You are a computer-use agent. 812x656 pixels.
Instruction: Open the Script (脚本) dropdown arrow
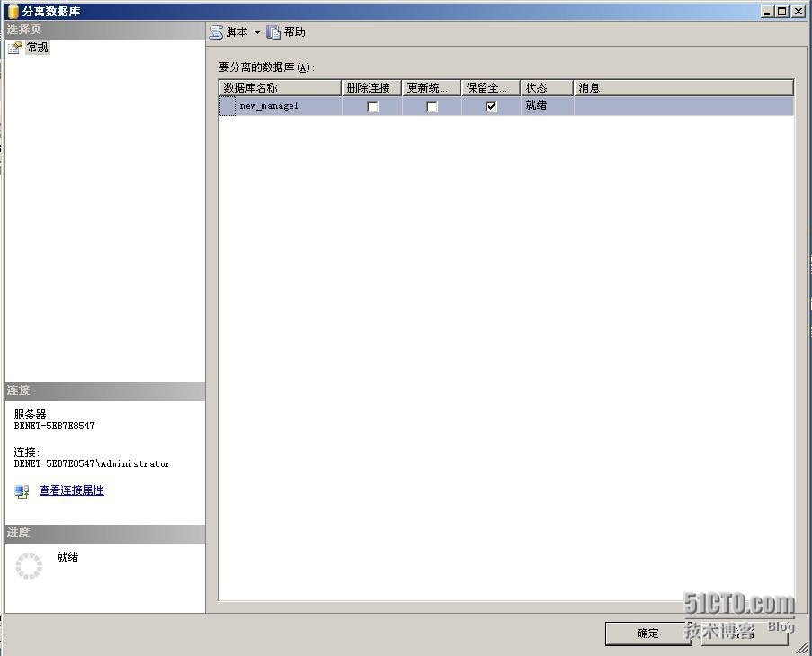257,32
